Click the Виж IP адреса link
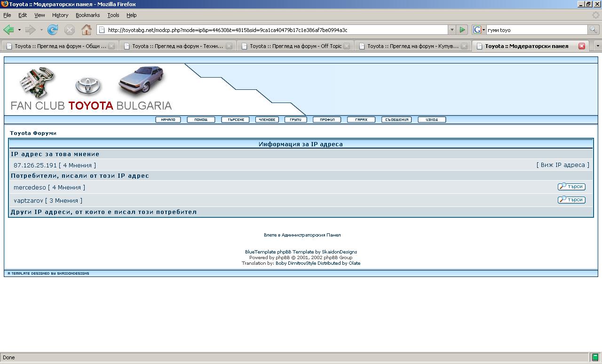Screen dimensions: 602x364 (562, 165)
